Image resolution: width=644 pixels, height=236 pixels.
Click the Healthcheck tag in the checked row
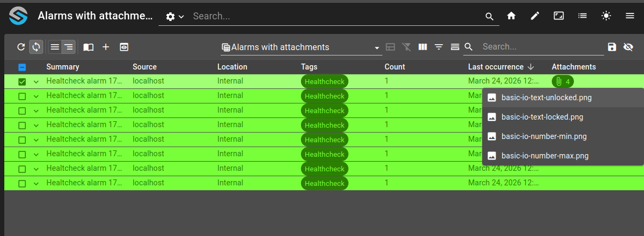[x=325, y=82]
